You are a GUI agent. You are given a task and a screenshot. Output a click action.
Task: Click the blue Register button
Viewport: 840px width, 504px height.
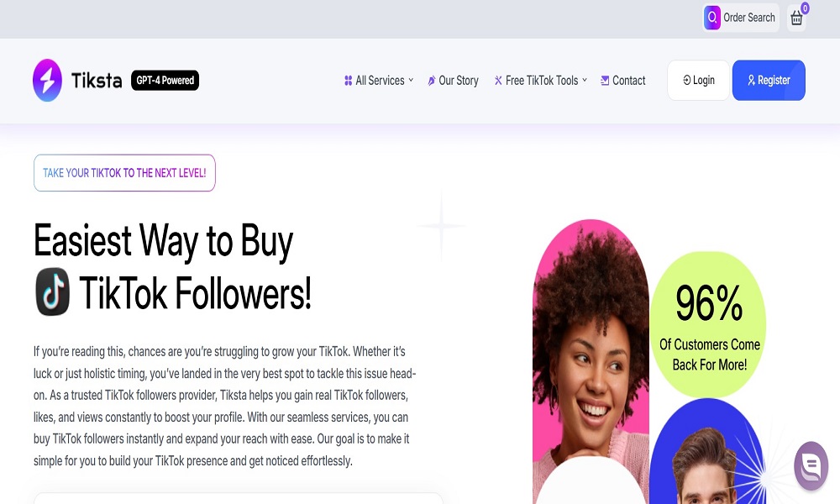pos(769,81)
